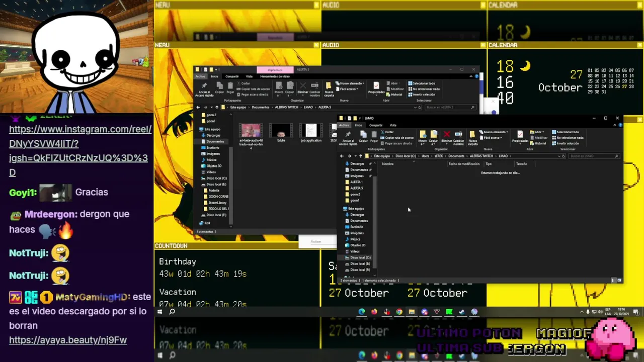Click Cortar in LMAO window ribbon
Screen dimensions: 644x362
tap(387, 132)
